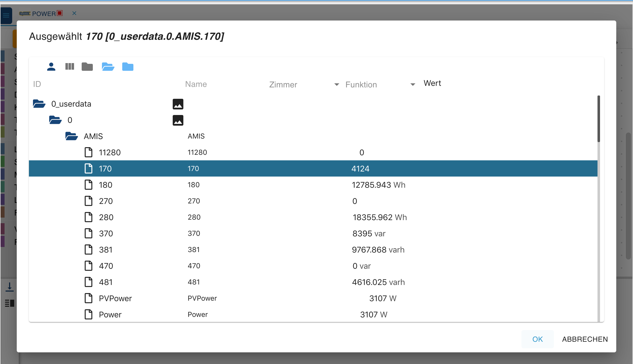Click image icon in 0_userdata row
Viewport: 633px width, 364px height.
(x=178, y=104)
